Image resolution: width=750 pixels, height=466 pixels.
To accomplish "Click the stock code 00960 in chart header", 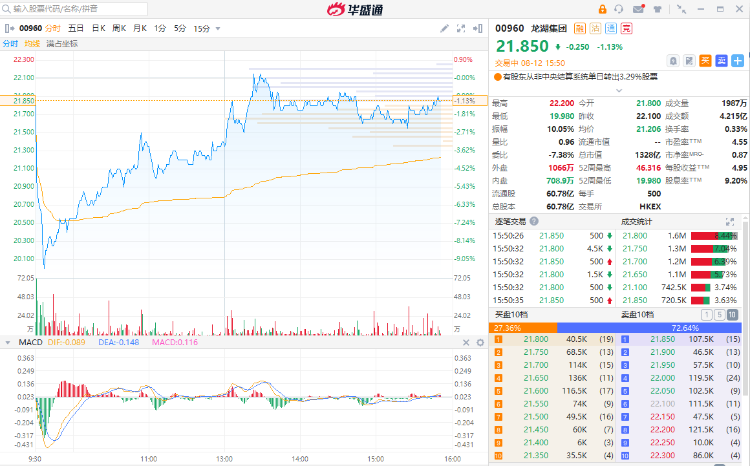I will click(30, 28).
